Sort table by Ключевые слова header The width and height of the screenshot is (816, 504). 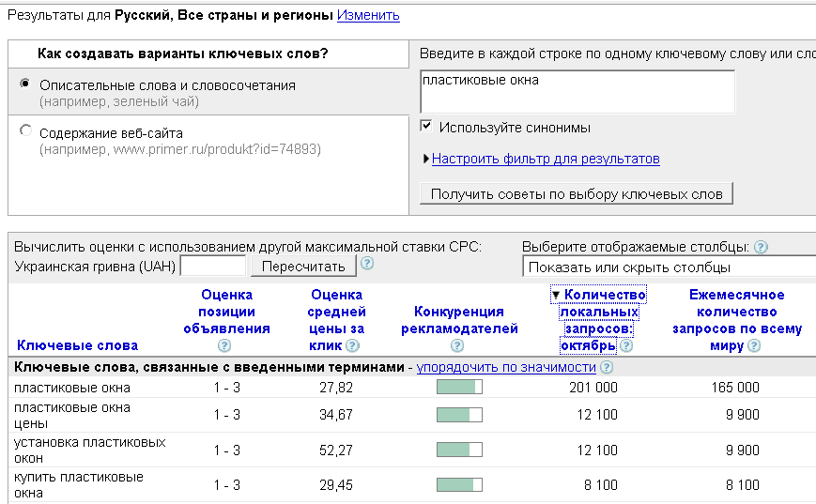point(77,345)
